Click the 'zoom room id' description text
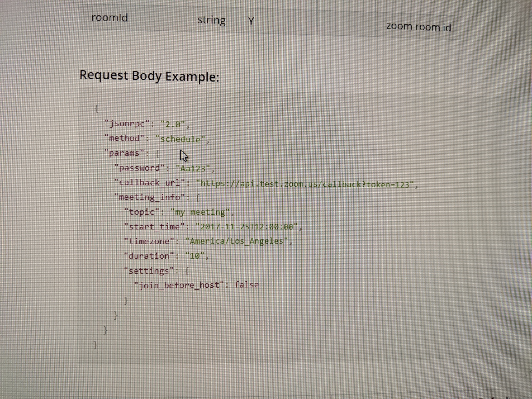The height and width of the screenshot is (399, 532). 419,27
